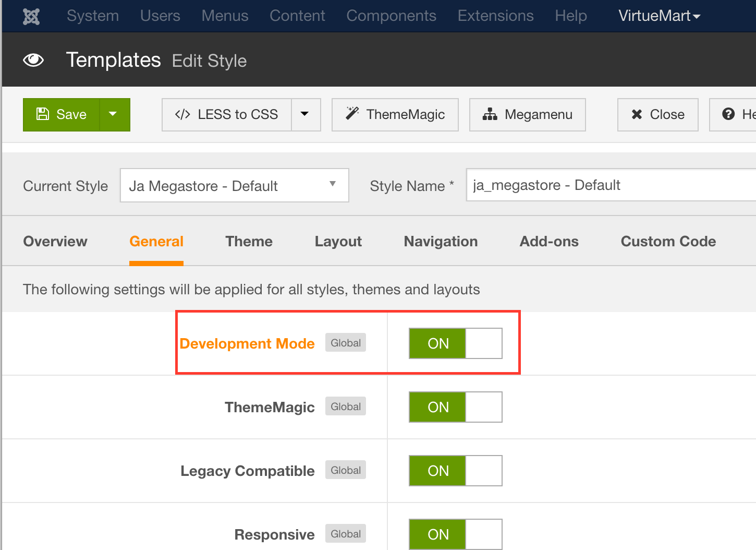Click the partially visible Help button
Viewport: 756px width, 550px height.
pyautogui.click(x=733, y=114)
